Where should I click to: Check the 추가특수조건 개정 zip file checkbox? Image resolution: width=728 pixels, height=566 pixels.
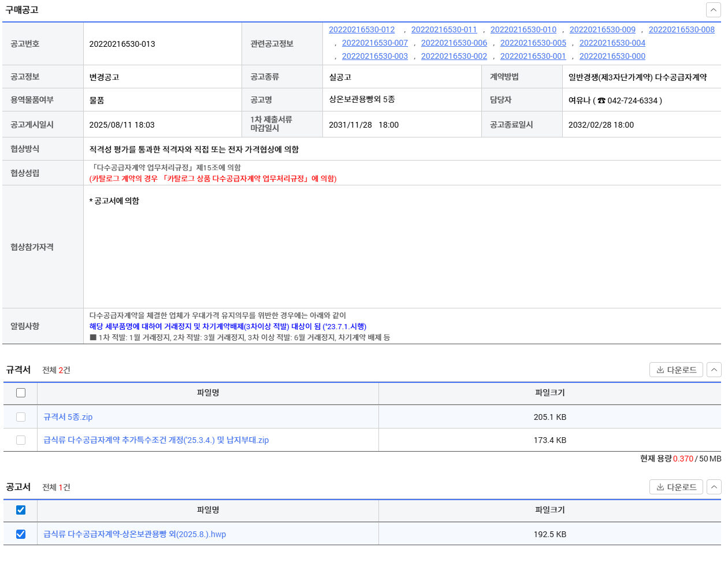pyautogui.click(x=21, y=440)
